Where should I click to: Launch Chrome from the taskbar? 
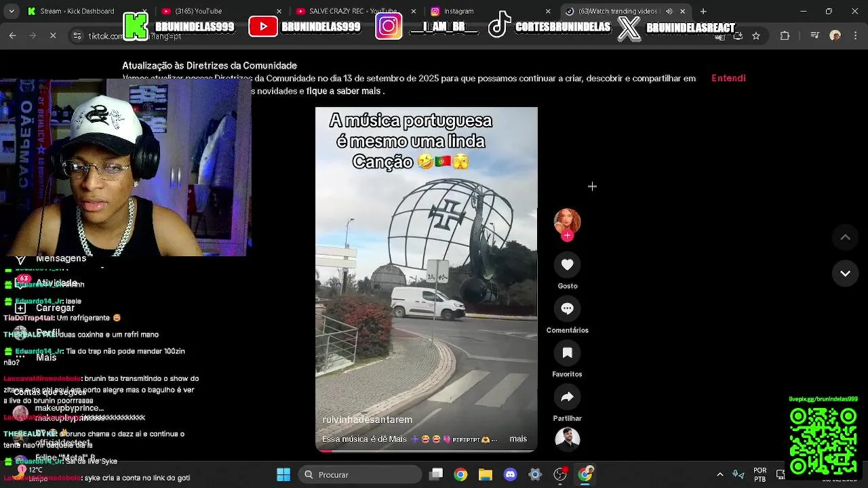click(x=460, y=474)
